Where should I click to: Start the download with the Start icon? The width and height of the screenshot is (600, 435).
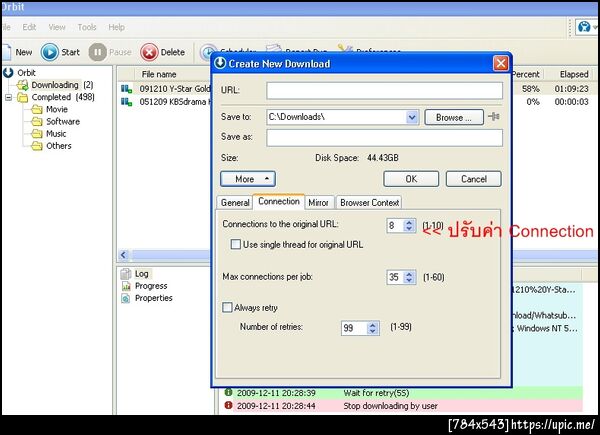tap(50, 52)
